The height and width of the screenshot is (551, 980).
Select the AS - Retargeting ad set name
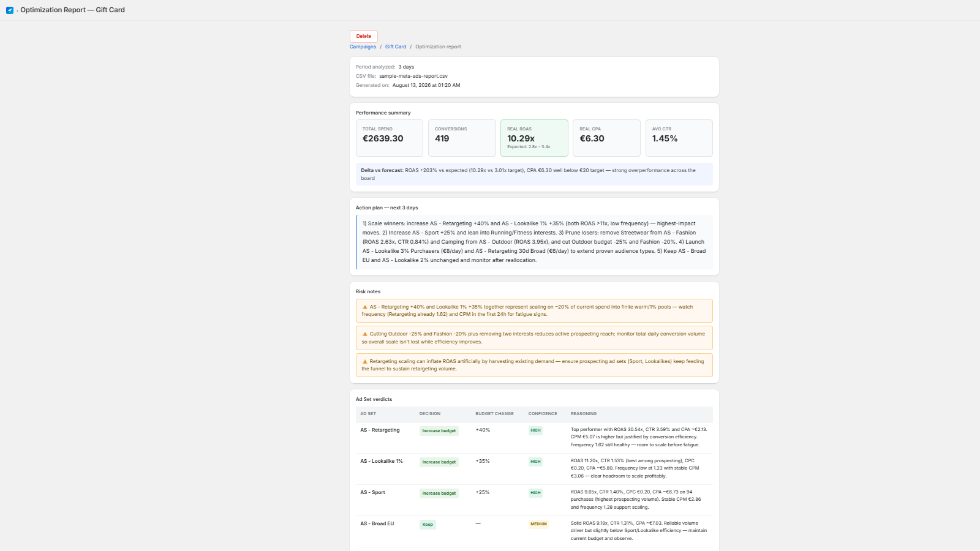pos(380,430)
